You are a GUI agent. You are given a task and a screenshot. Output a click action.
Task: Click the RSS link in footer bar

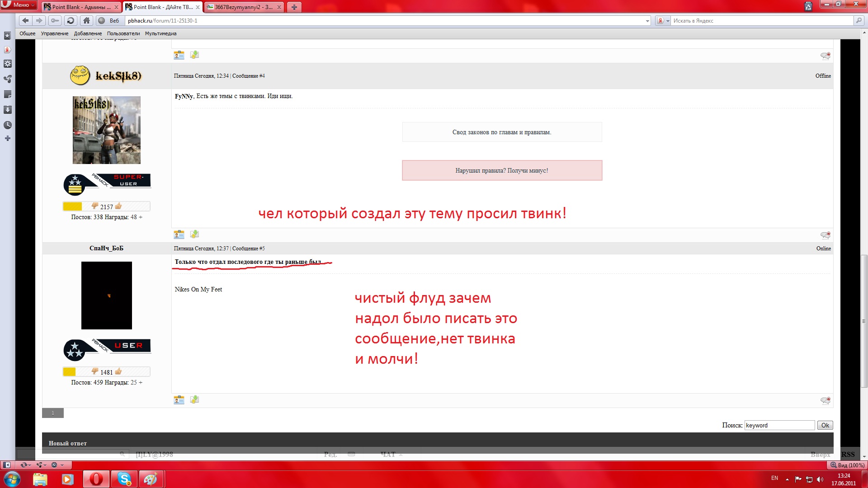point(848,454)
